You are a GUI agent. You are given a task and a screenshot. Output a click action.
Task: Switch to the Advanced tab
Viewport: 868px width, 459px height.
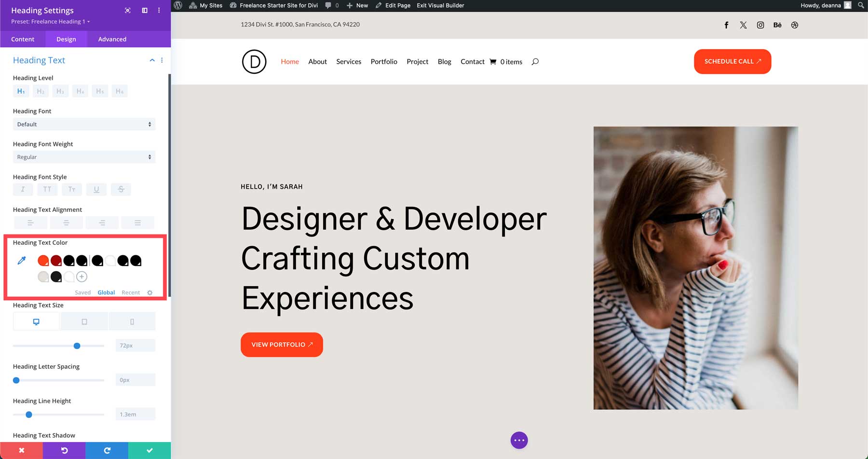111,39
